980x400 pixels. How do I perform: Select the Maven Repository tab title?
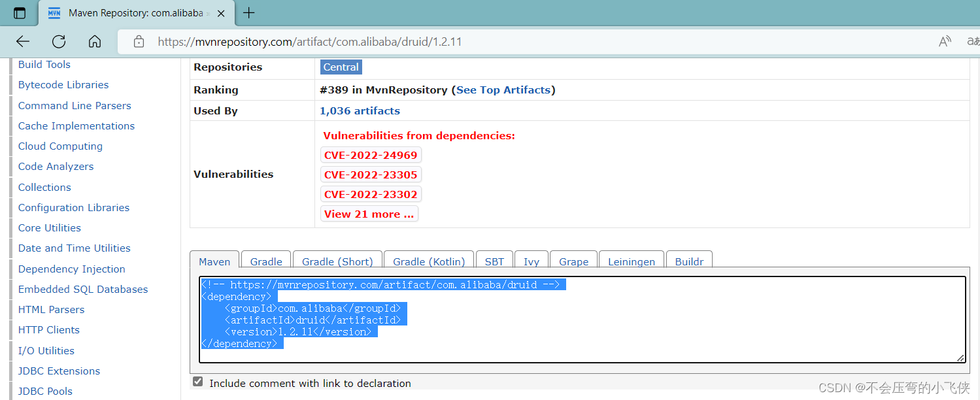click(x=135, y=13)
